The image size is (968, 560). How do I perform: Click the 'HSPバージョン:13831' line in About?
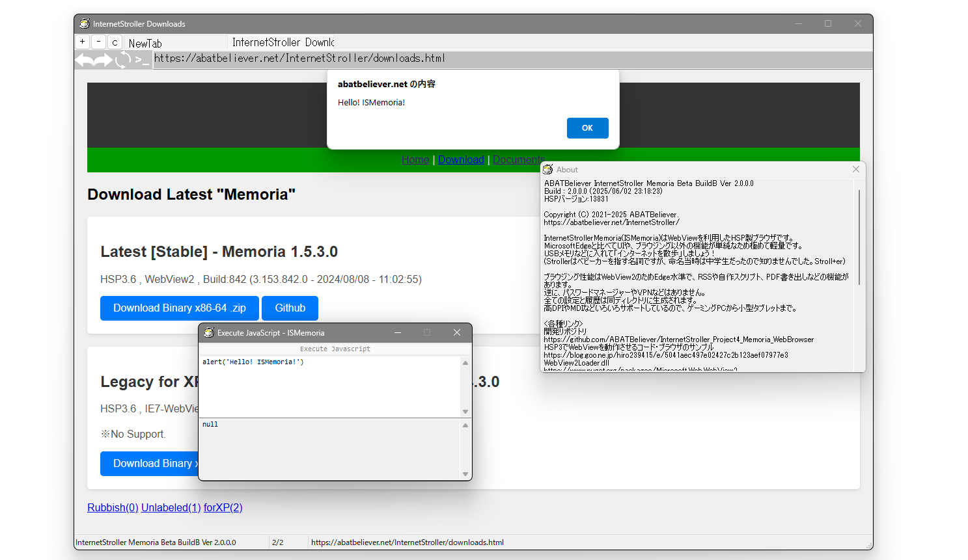[x=576, y=199]
